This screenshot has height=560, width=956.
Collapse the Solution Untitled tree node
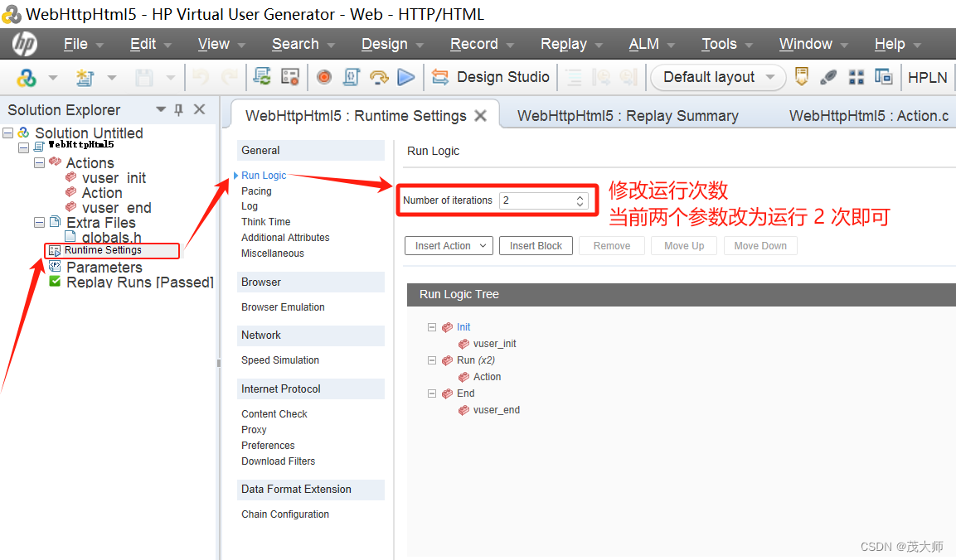point(8,133)
